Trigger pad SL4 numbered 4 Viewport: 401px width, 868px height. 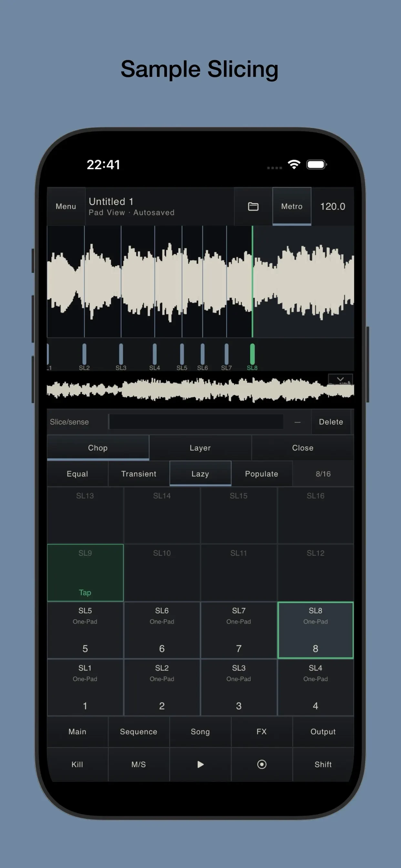click(x=315, y=687)
